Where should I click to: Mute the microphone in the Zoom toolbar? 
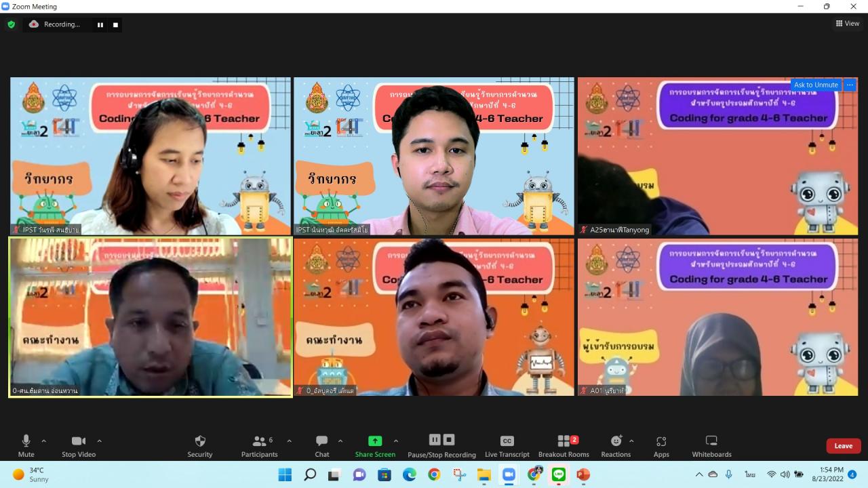click(26, 446)
